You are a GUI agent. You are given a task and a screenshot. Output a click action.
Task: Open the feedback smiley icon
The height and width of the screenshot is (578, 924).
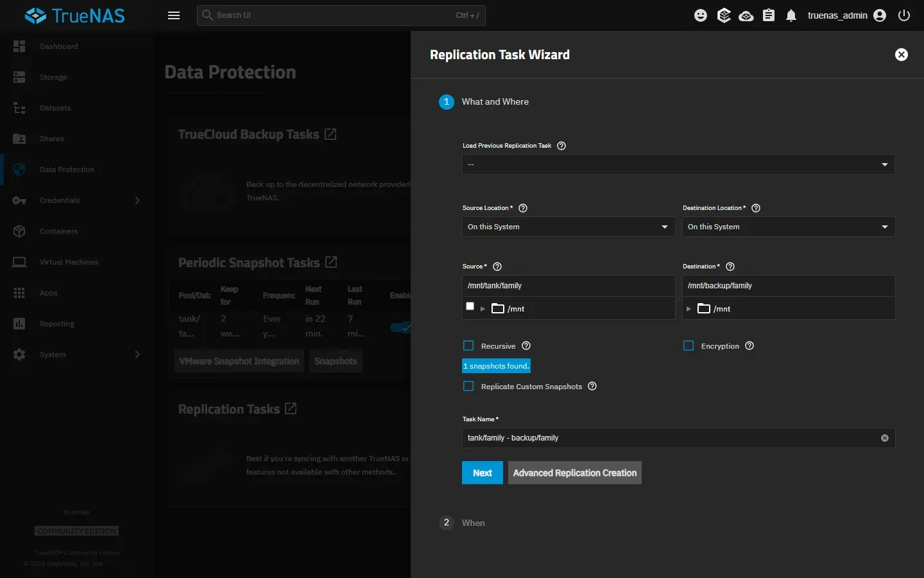coord(701,15)
